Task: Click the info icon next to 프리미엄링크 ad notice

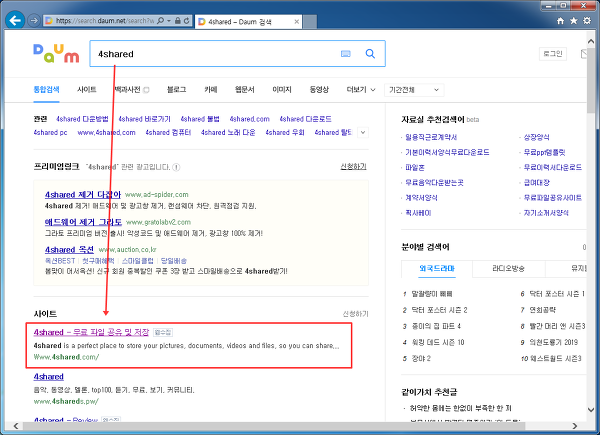Action: (176, 167)
